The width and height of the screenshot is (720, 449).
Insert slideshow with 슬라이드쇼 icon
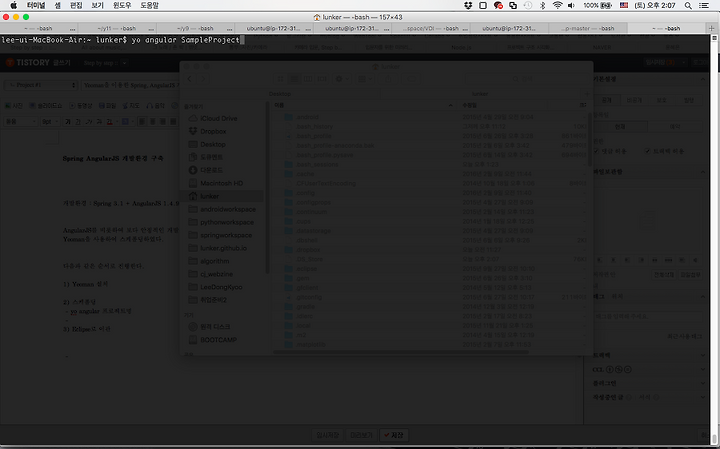coord(45,106)
